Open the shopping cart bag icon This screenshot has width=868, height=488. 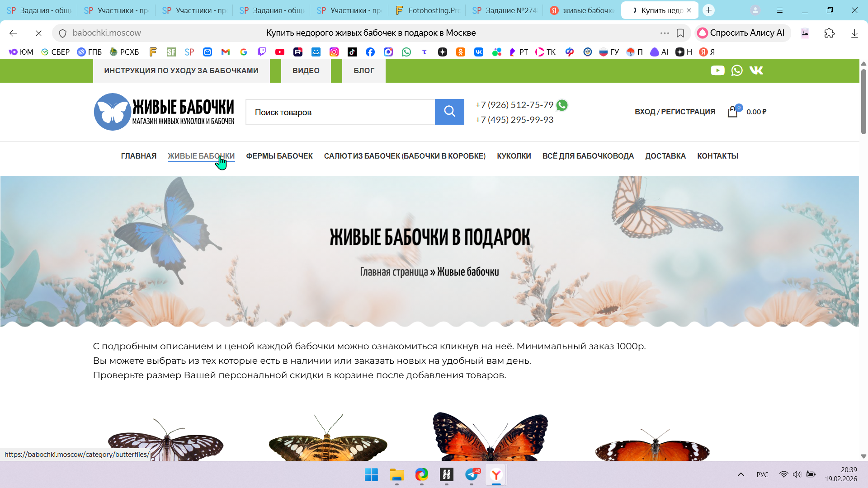(x=732, y=112)
